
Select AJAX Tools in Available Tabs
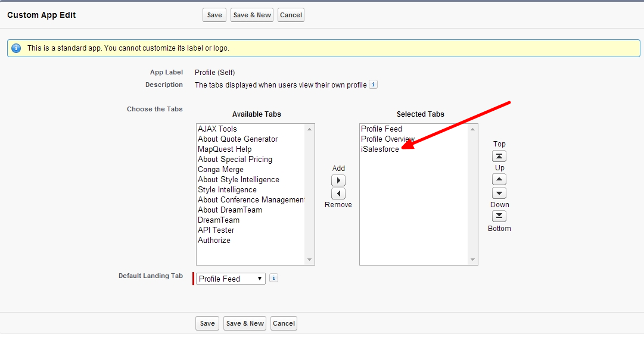pos(251,129)
